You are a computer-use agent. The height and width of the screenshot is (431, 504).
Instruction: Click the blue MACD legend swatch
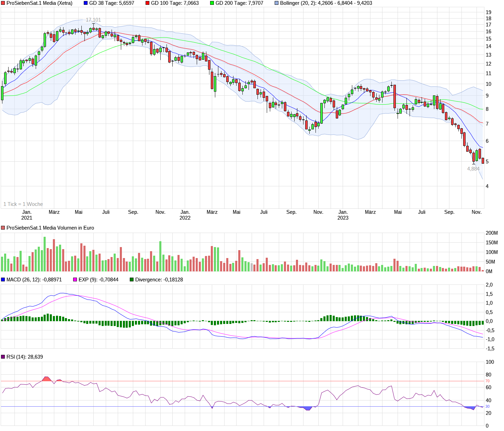pos(3,280)
